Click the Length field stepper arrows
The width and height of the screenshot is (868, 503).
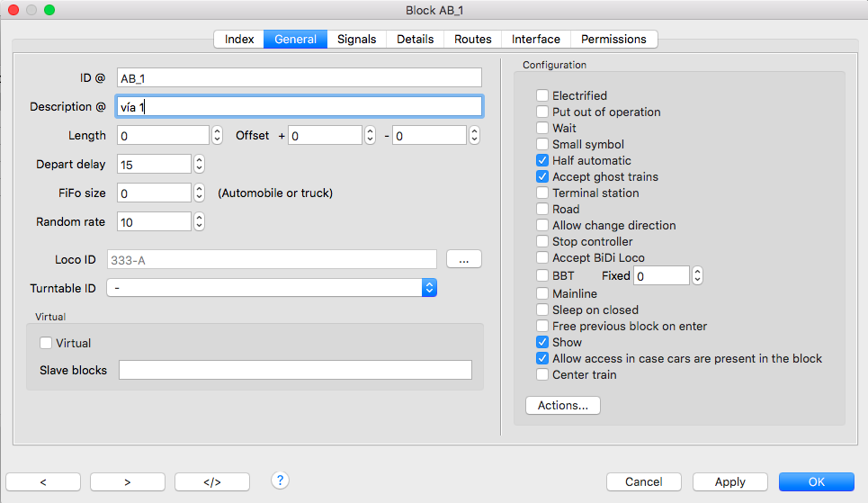(x=217, y=135)
